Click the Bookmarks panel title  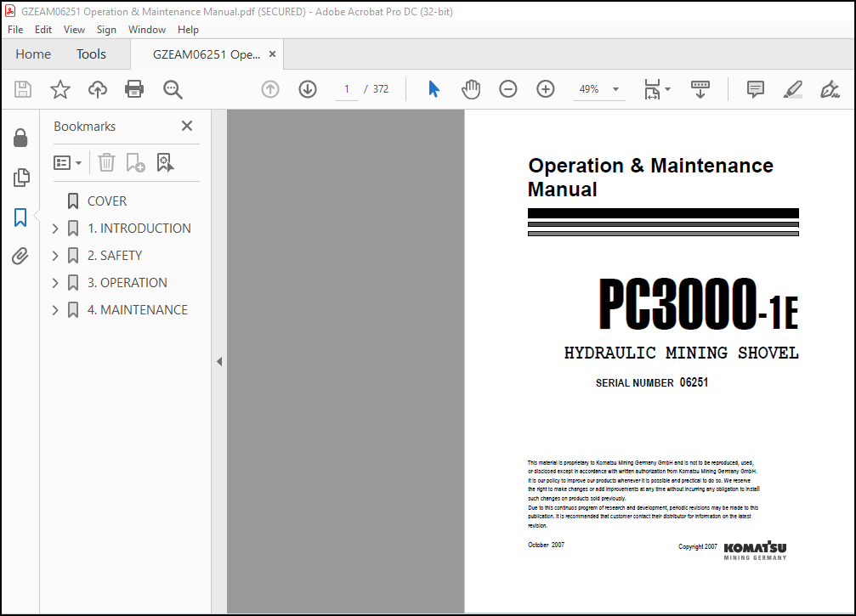pos(85,127)
